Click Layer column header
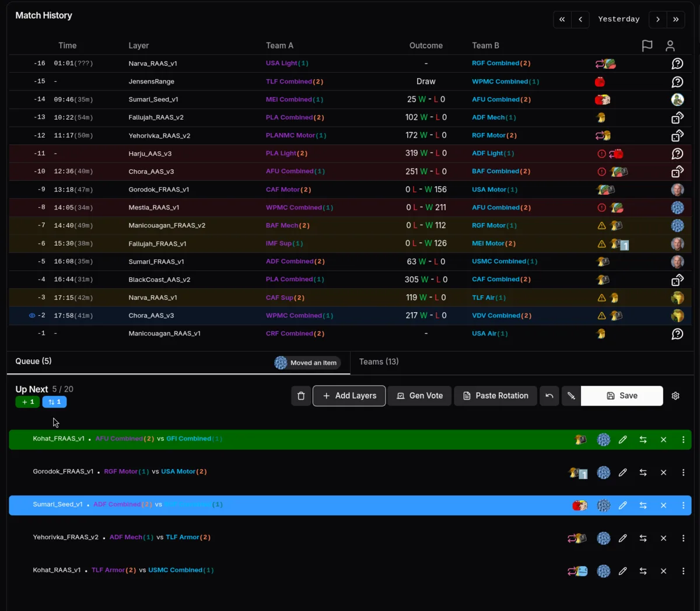The height and width of the screenshot is (611, 700). point(138,46)
